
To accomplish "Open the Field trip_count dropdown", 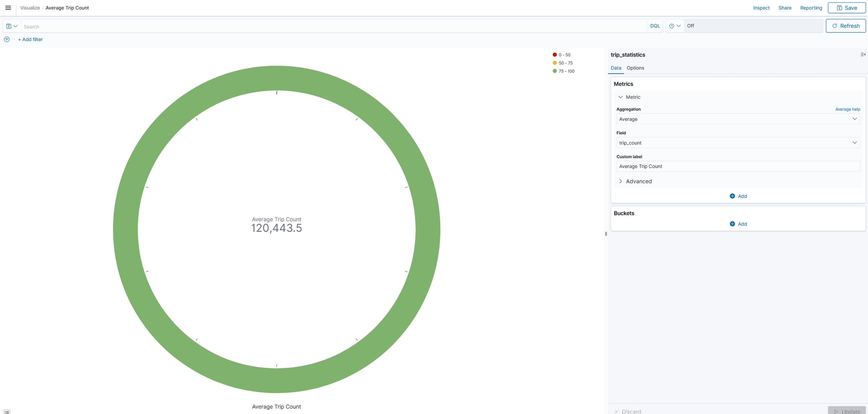I will tap(738, 143).
